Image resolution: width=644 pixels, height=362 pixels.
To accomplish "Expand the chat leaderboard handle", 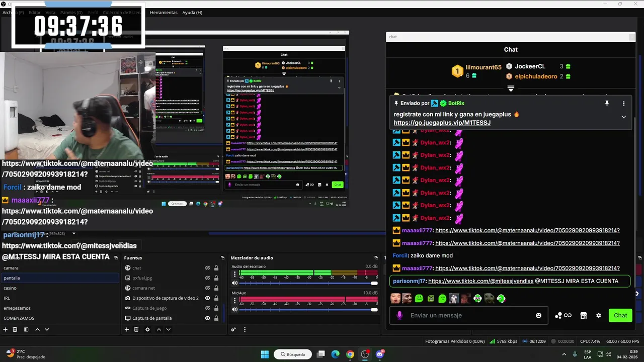I will [511, 88].
